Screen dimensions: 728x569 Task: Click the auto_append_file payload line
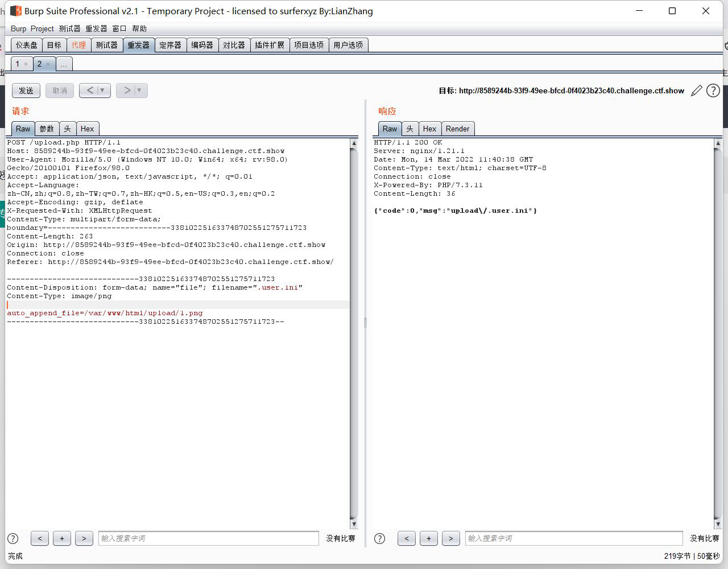(x=105, y=313)
